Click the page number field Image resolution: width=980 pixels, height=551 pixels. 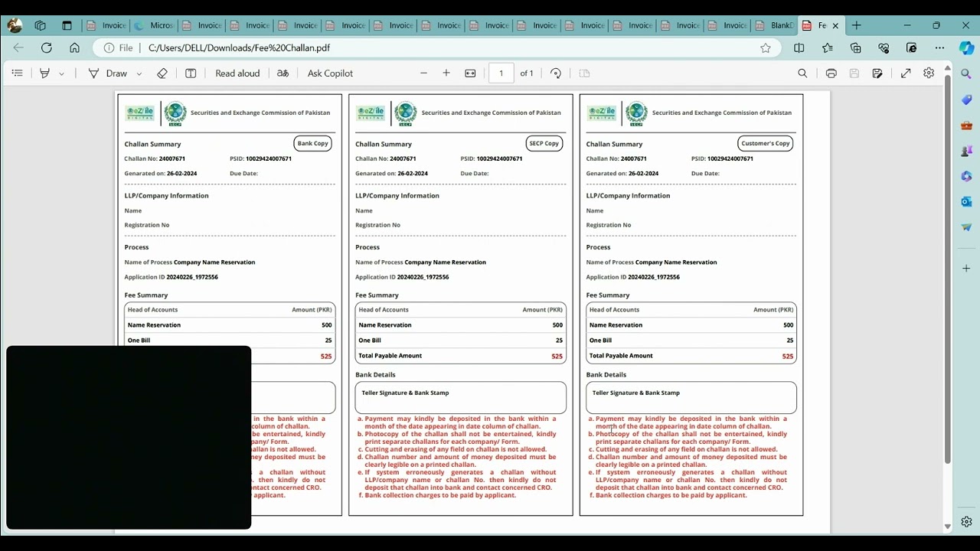click(x=501, y=73)
